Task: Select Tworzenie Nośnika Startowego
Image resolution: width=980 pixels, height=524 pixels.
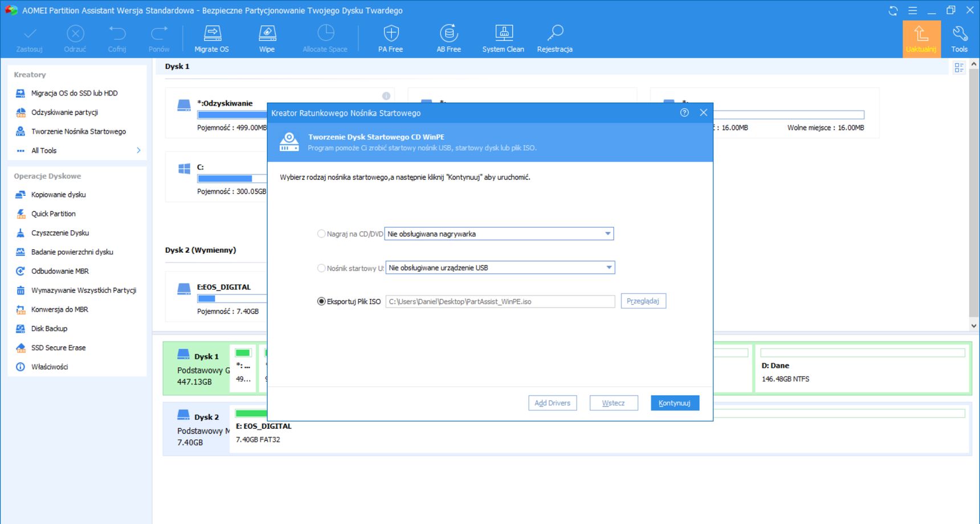Action: tap(79, 132)
